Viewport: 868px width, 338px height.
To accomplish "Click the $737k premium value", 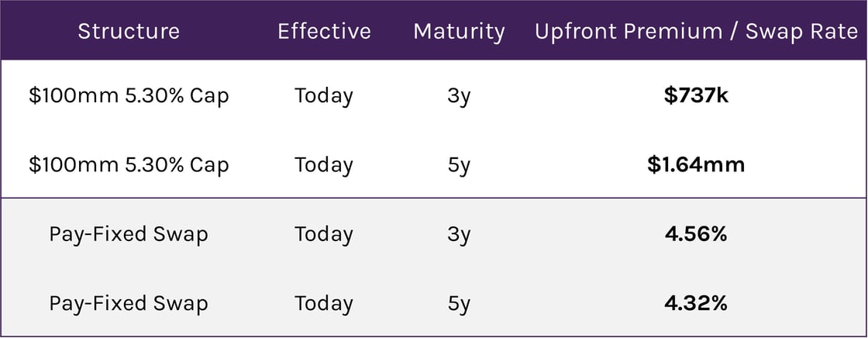I will pos(696,96).
